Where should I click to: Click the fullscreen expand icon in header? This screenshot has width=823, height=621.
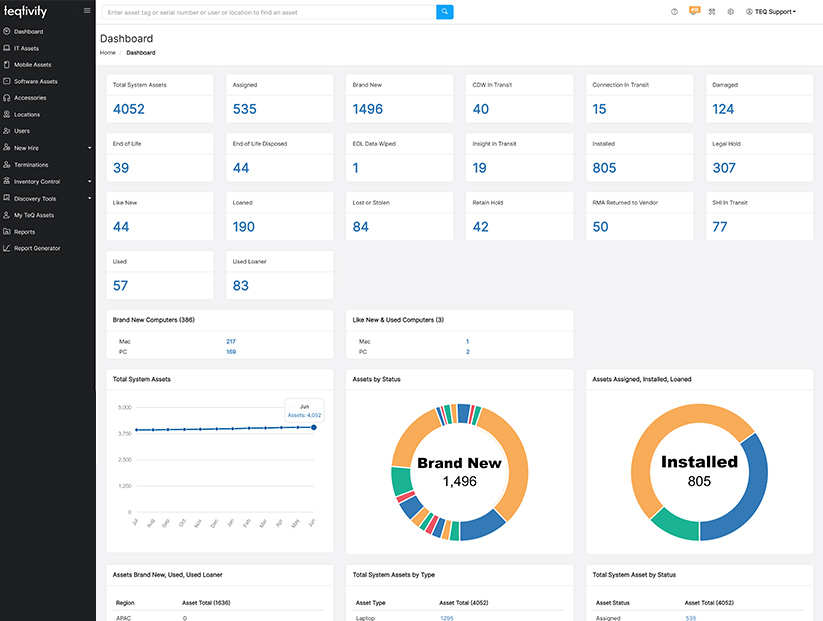[712, 12]
